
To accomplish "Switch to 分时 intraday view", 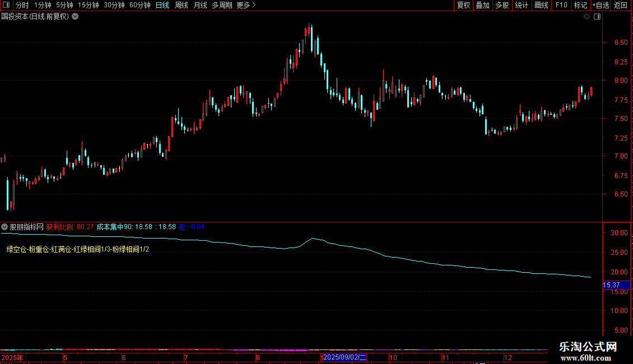I will 22,5.
